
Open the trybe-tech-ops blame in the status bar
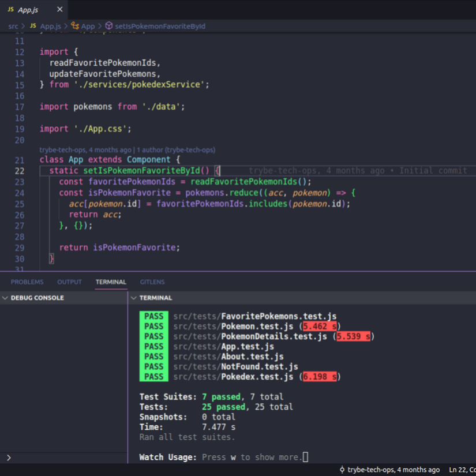click(x=393, y=470)
